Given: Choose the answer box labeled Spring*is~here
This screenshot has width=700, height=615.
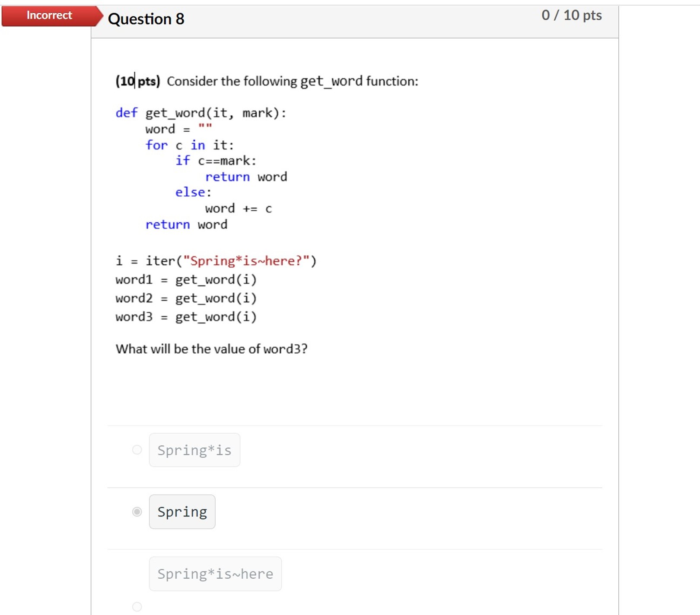Looking at the screenshot, I should pyautogui.click(x=215, y=574).
